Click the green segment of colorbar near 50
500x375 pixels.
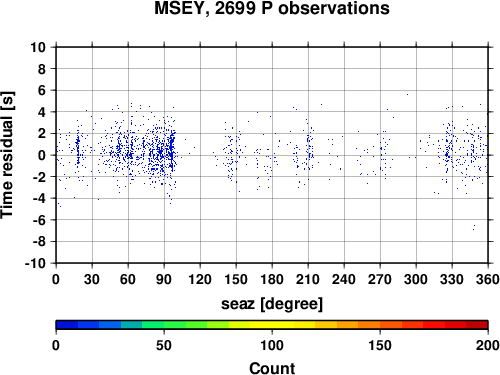pos(164,325)
